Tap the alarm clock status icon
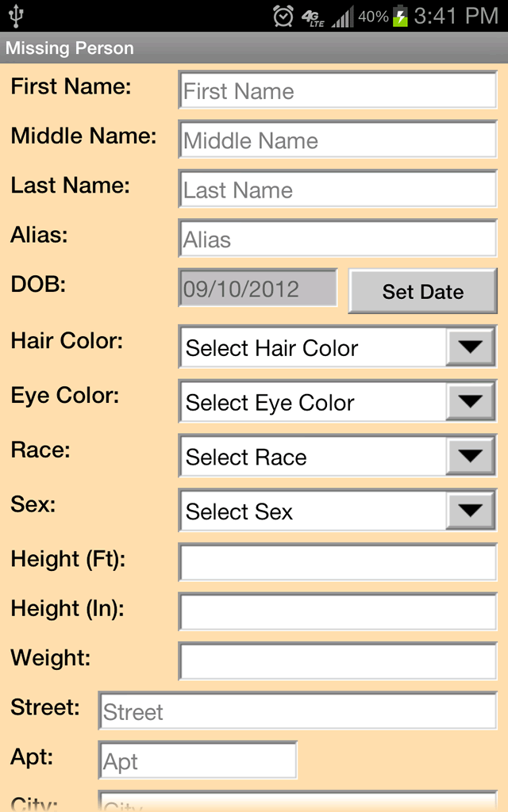 (x=283, y=16)
